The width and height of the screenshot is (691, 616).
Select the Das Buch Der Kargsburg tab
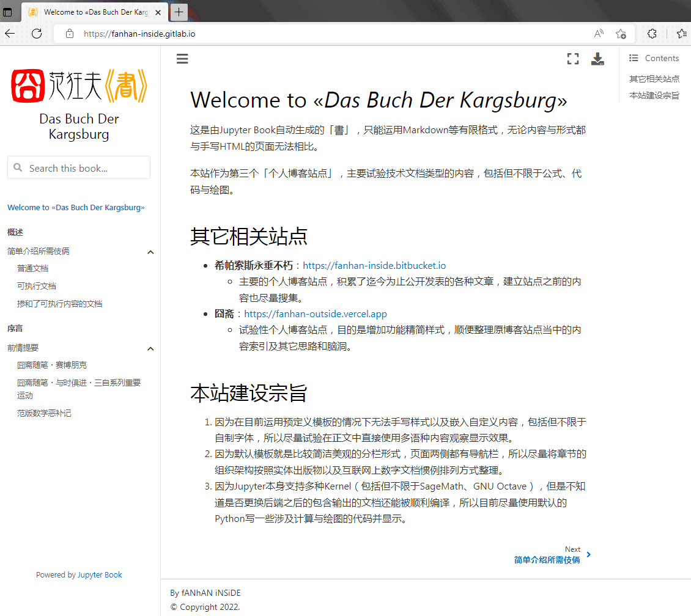point(94,12)
